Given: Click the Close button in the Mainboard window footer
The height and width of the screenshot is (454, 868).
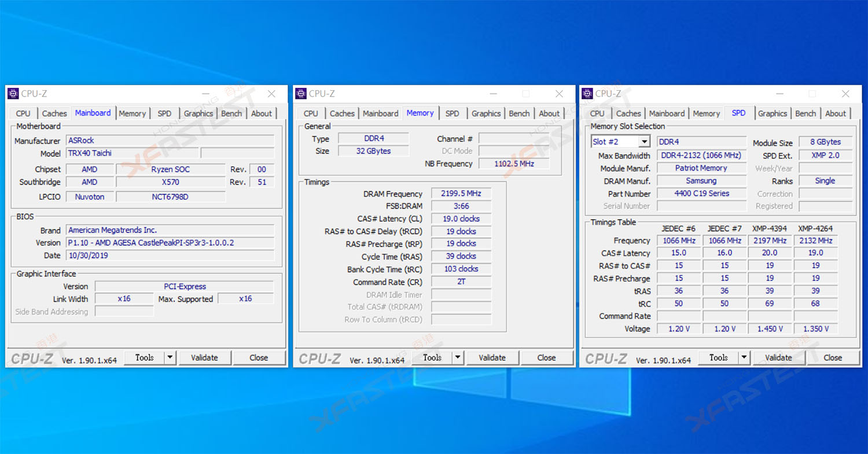Looking at the screenshot, I should point(259,358).
